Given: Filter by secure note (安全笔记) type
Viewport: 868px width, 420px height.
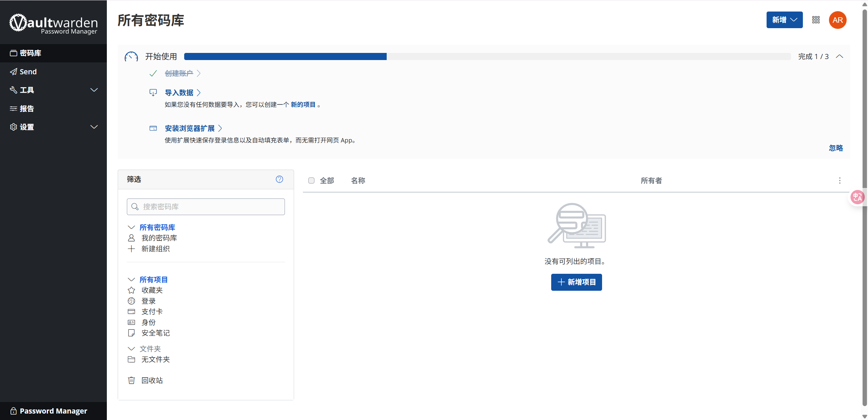Looking at the screenshot, I should [x=155, y=333].
